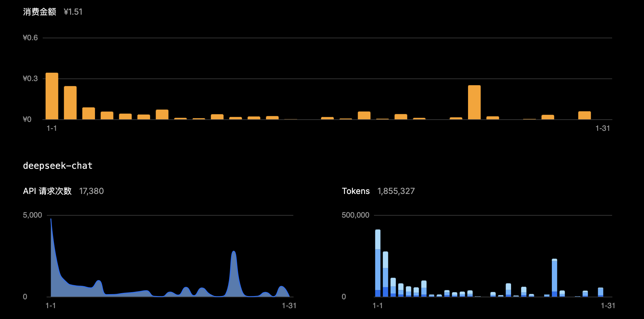Select the starting peak of the requests chart at 1-1
The image size is (644, 319).
click(x=51, y=219)
